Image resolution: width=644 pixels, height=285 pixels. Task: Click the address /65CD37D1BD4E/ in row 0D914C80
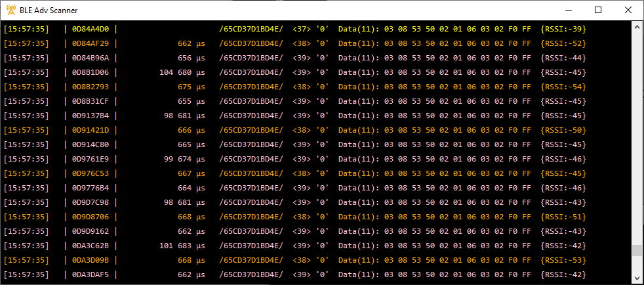(x=251, y=144)
